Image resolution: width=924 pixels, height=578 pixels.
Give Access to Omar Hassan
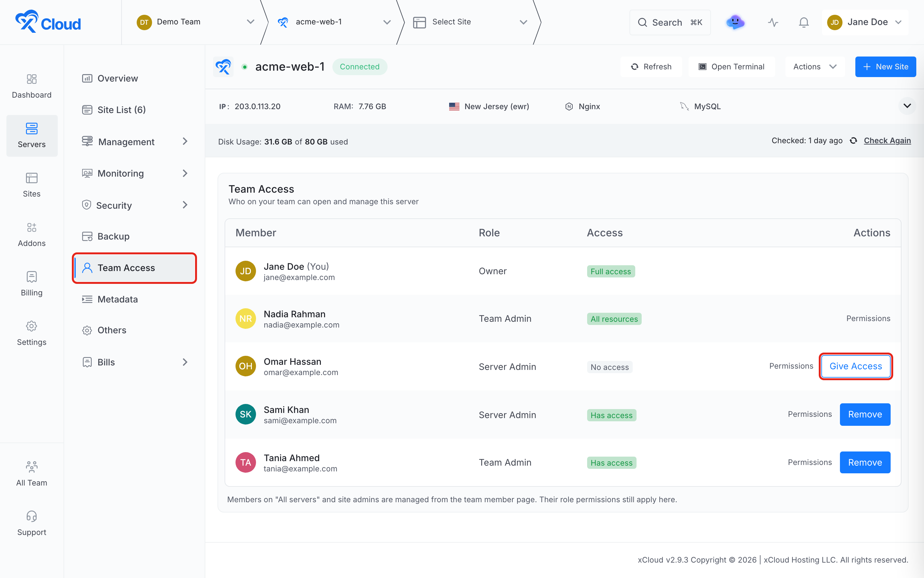pyautogui.click(x=856, y=366)
